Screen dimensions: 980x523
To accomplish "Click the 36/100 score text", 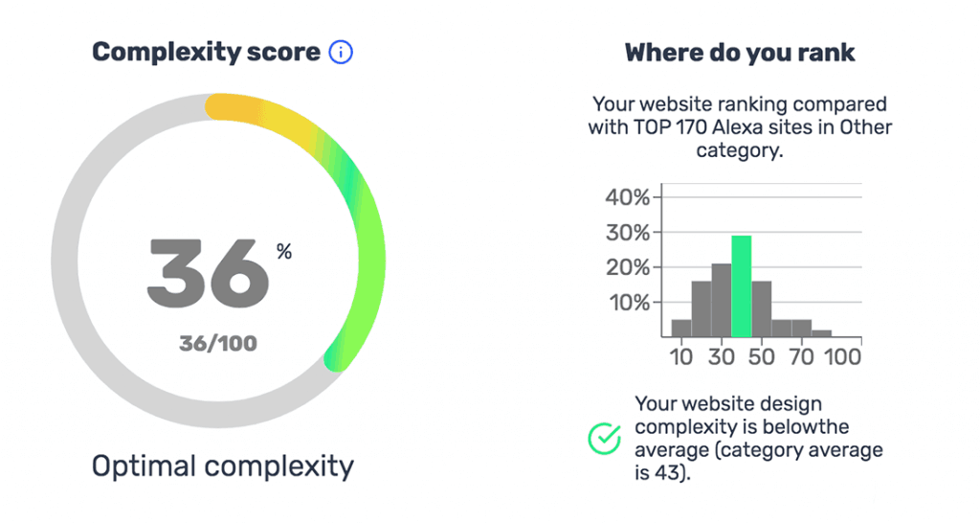I will tap(218, 342).
